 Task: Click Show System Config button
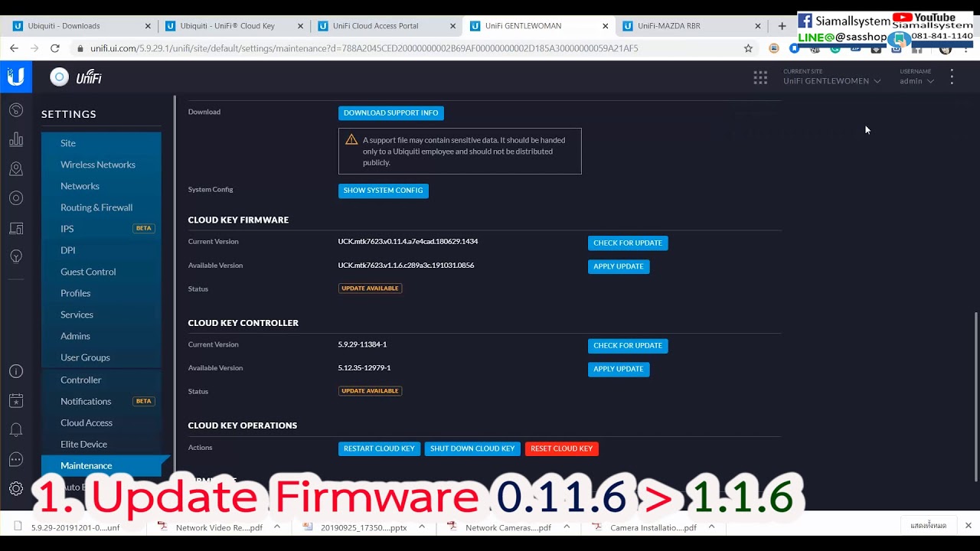click(x=383, y=191)
